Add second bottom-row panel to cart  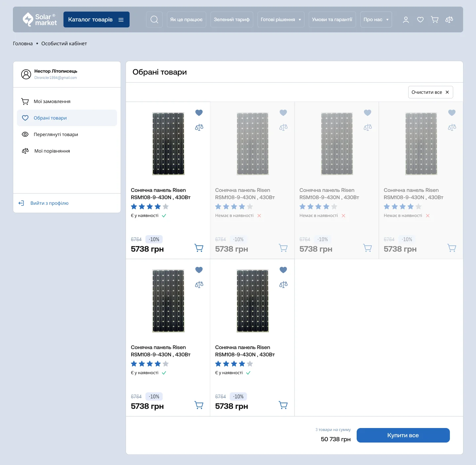283,405
